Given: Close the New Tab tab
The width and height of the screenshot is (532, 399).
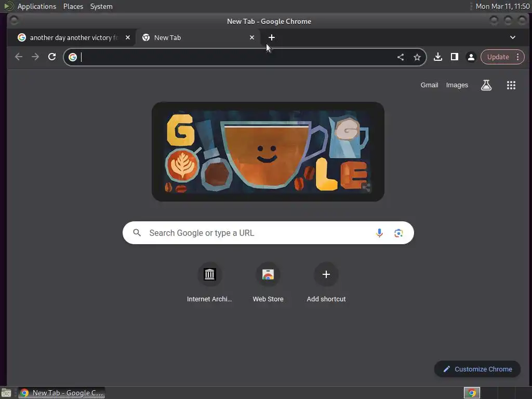Looking at the screenshot, I should coord(252,37).
